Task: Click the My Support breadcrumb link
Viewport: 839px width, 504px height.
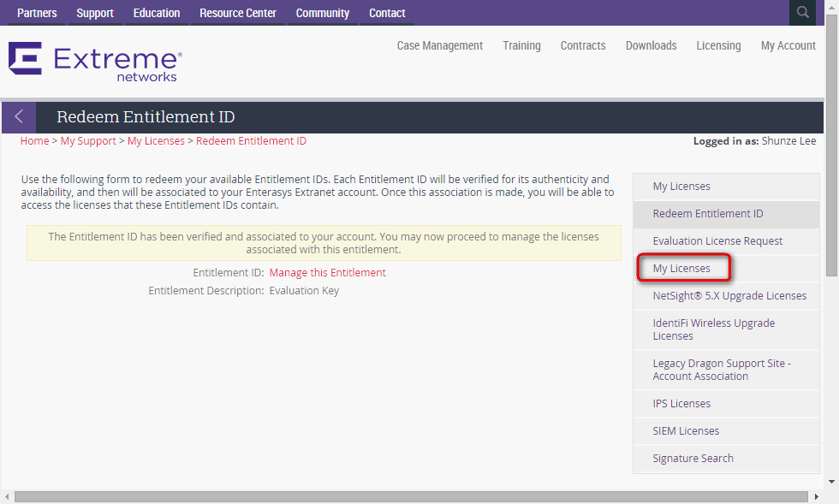Action: (x=88, y=140)
